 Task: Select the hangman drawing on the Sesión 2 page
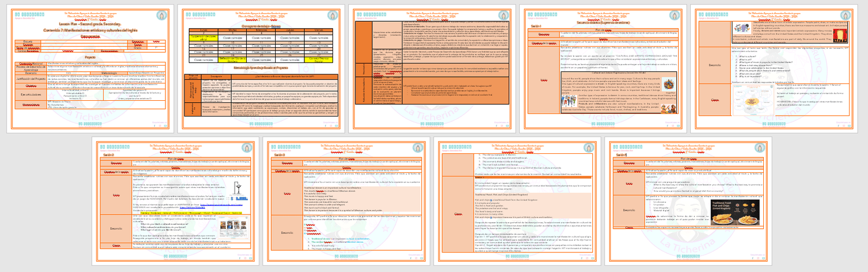coord(238,189)
